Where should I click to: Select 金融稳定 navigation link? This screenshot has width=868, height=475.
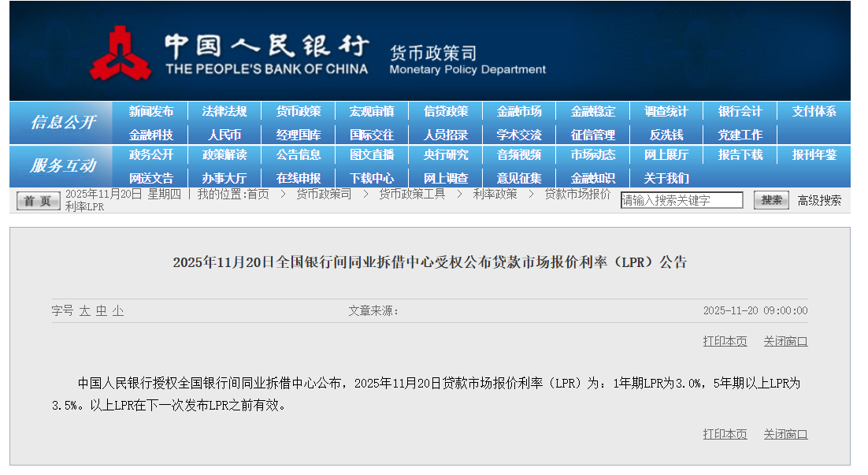(x=593, y=111)
